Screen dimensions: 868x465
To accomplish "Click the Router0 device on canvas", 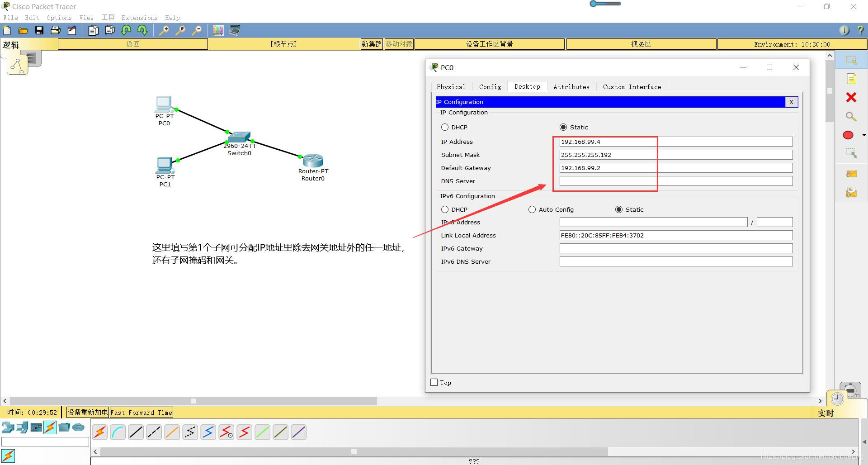I will (313, 161).
